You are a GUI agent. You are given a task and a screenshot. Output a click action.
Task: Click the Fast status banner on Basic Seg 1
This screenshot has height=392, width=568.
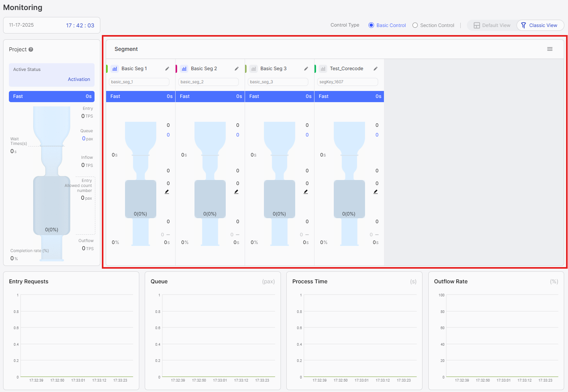click(x=140, y=96)
